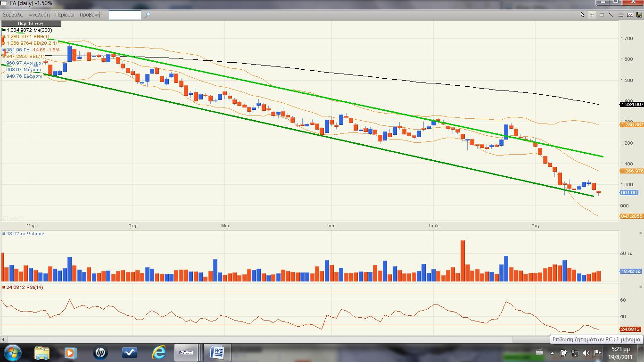Toggle the RSI(14) indicator label
The width and height of the screenshot is (644, 362).
click(x=25, y=287)
